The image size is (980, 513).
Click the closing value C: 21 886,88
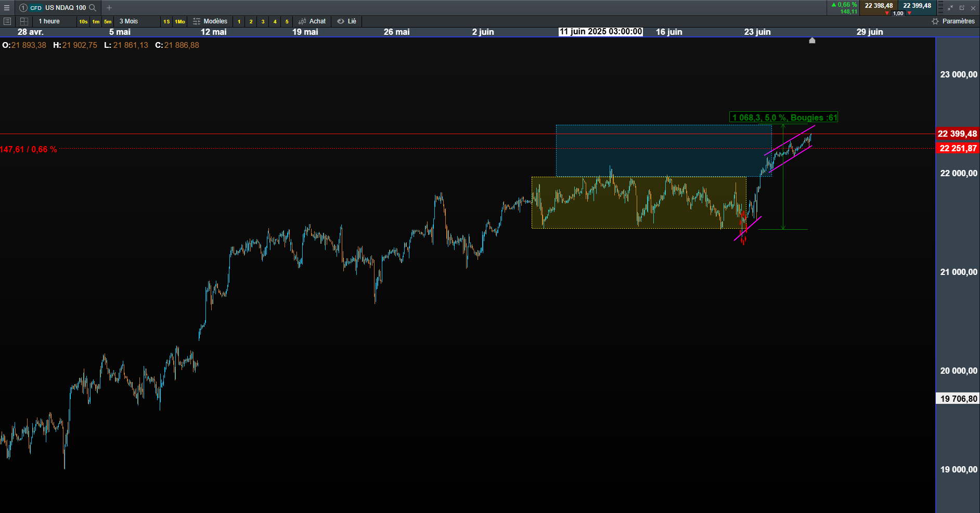pyautogui.click(x=177, y=45)
